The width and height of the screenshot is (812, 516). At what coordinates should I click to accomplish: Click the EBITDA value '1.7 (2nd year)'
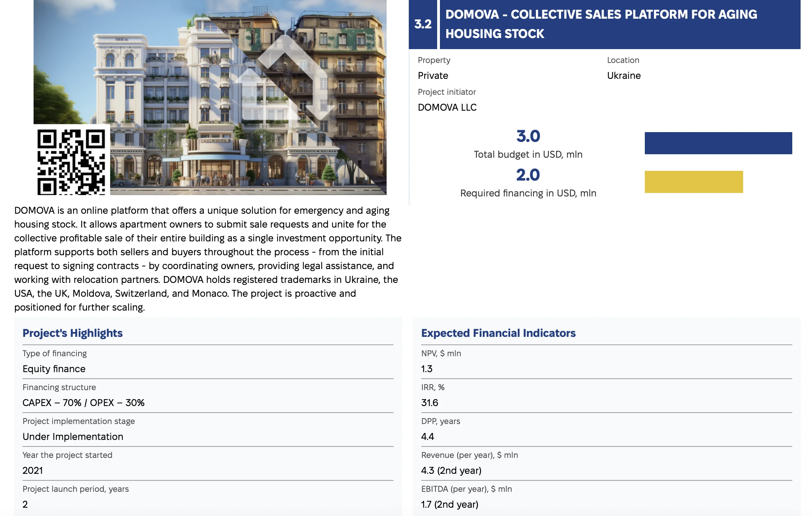pos(450,504)
